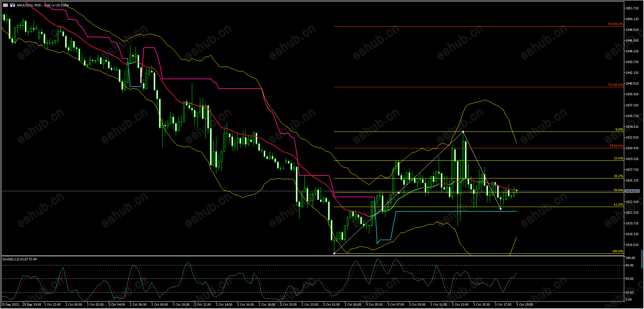This screenshot has width=644, height=309.
Task: Click the '3 Oct 01:30' time axis label
Action: 331,305
